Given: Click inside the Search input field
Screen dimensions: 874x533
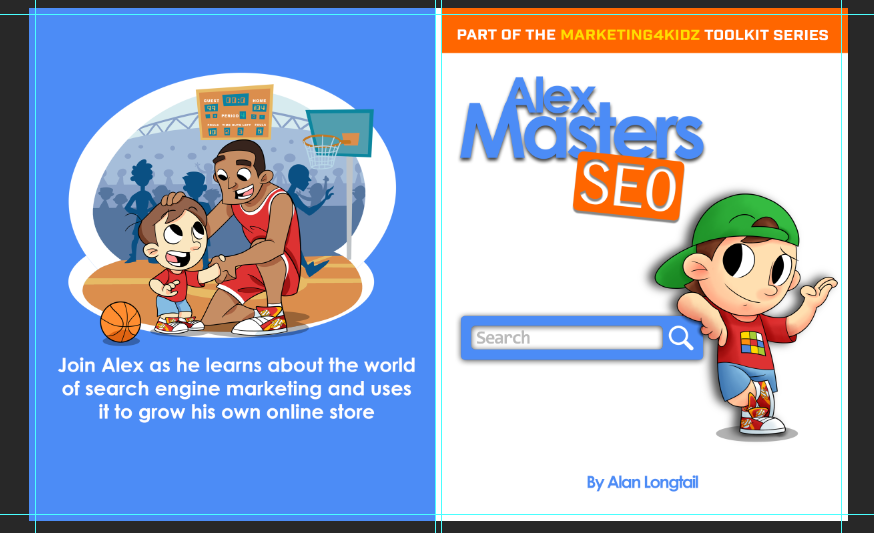Looking at the screenshot, I should click(567, 338).
